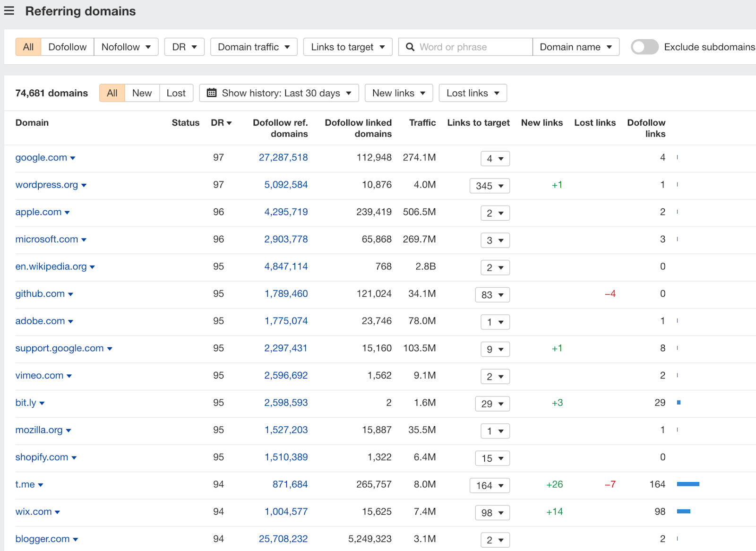756x551 pixels.
Task: Click the +26 new links value for t.me
Action: (554, 484)
